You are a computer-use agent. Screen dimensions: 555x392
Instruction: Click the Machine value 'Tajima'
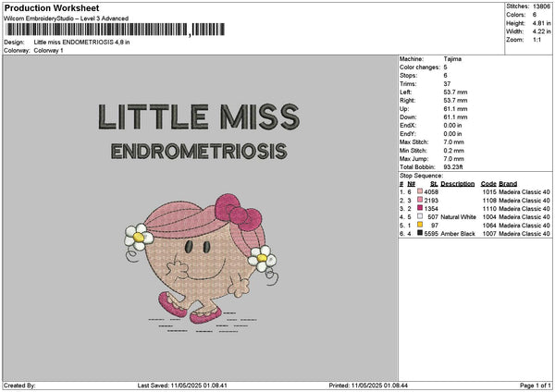point(452,59)
